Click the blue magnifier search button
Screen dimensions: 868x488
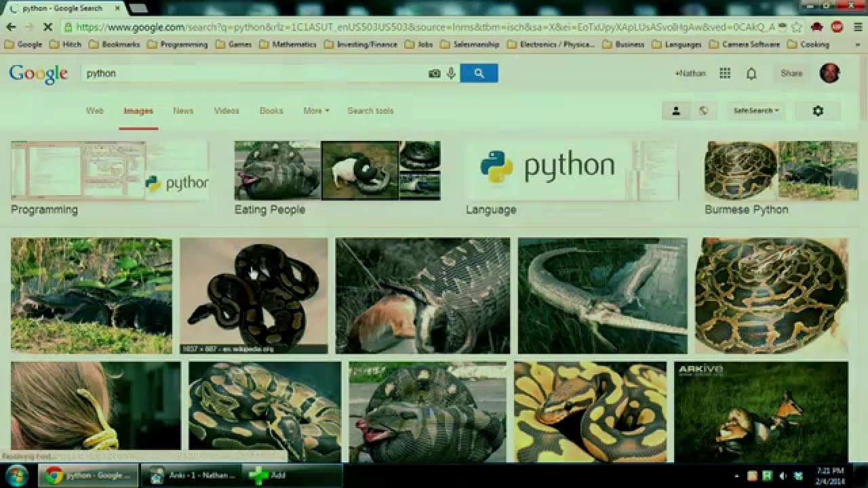tap(479, 73)
